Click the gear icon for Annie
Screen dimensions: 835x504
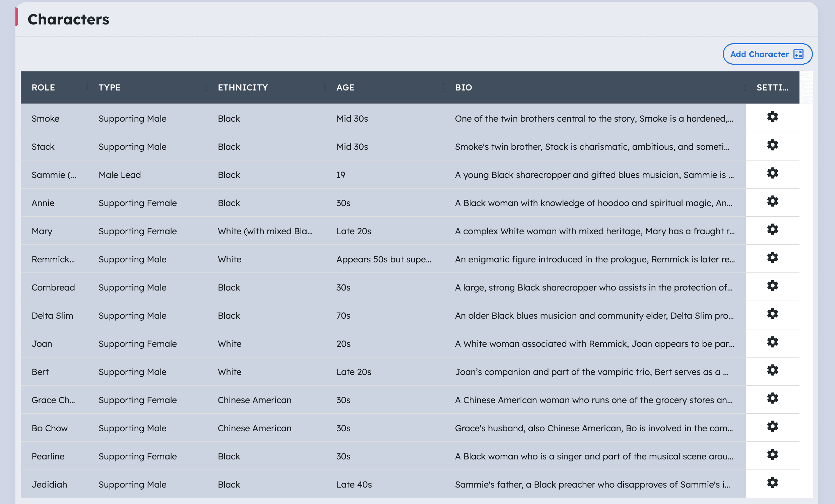[772, 201]
